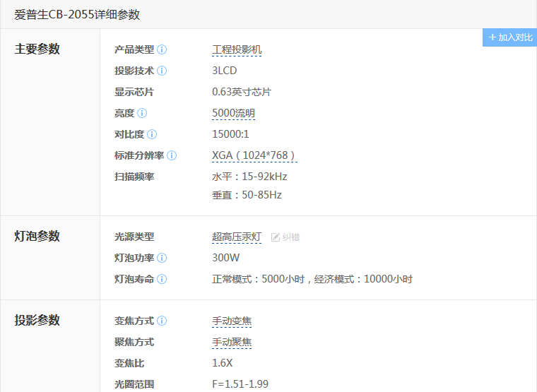Click the 15000:1 contrast value

pos(230,134)
